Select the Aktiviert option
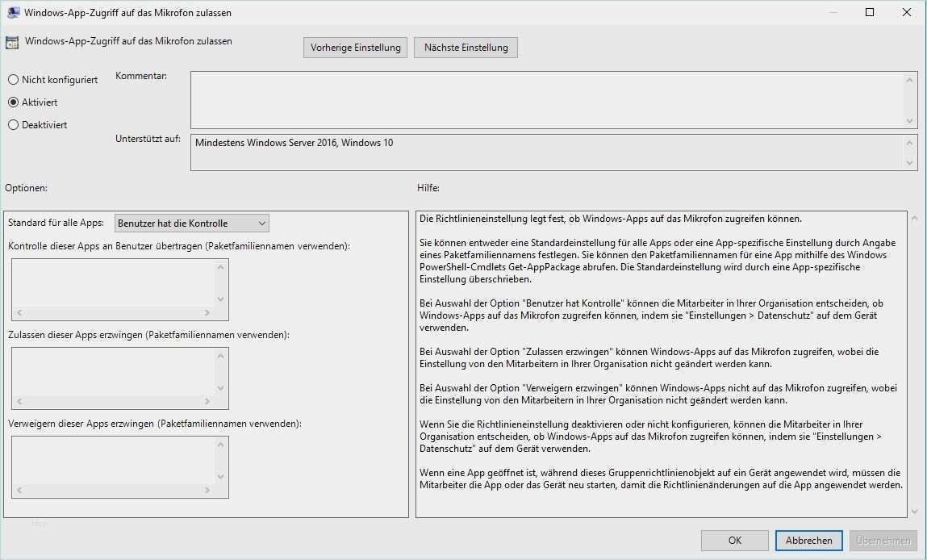Viewport: 927px width, 560px height. pyautogui.click(x=13, y=102)
